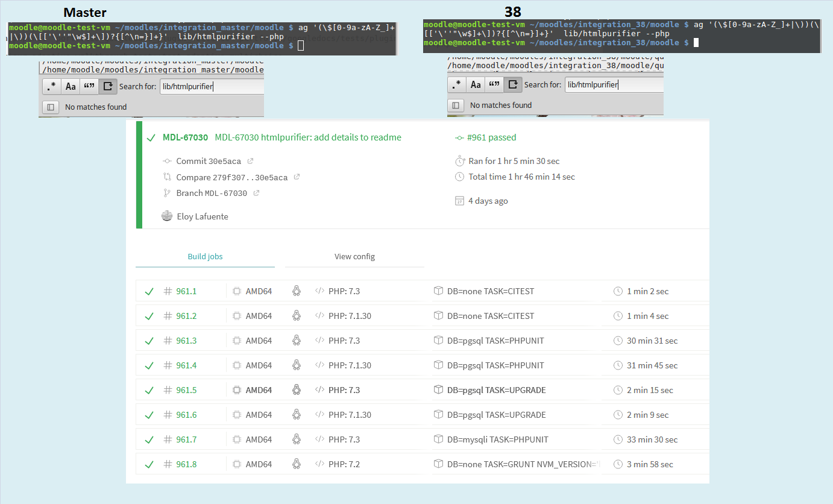Image resolution: width=833 pixels, height=504 pixels.
Task: Click clock icon beside 'Total time 1 hr 46 min'
Action: pyautogui.click(x=459, y=177)
